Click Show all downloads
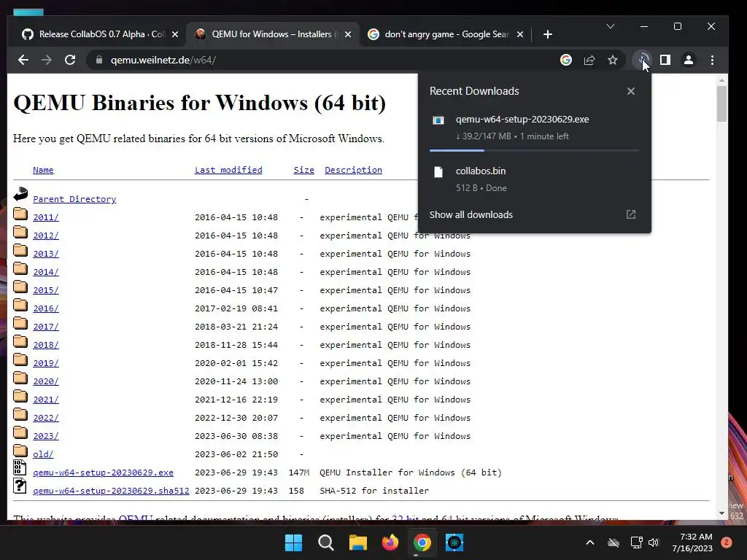This screenshot has width=747, height=560. [x=471, y=215]
